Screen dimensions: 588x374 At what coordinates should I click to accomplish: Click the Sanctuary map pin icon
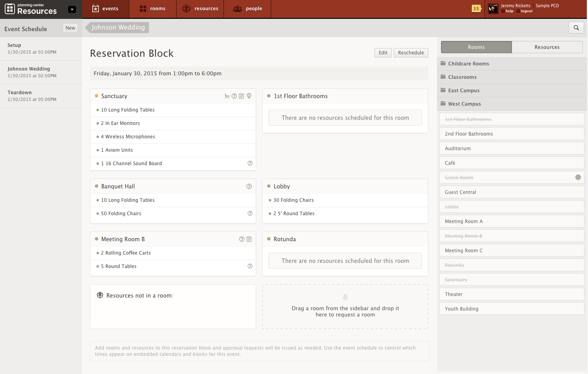249,96
